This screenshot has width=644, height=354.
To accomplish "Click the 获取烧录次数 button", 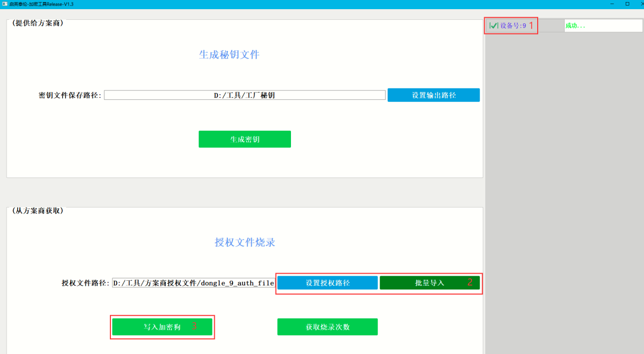I will click(327, 327).
